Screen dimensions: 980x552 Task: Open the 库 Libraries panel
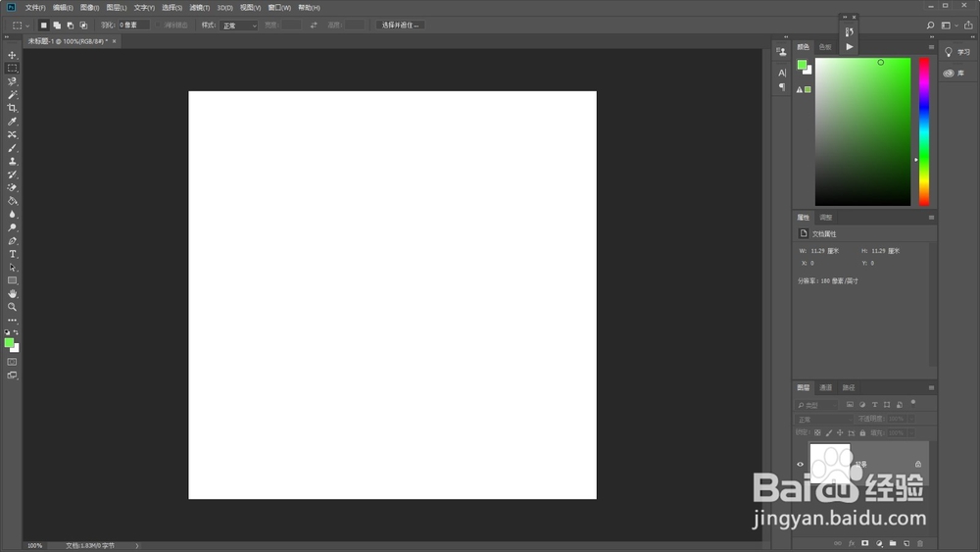(x=955, y=74)
